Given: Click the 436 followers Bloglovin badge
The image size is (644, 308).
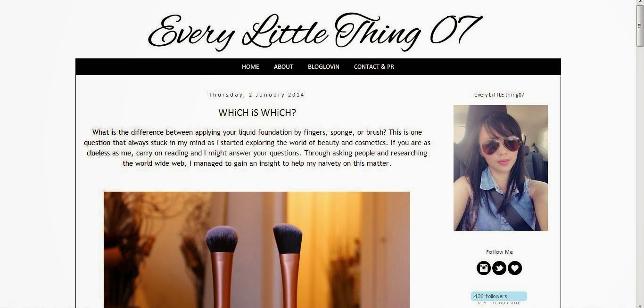Looking at the screenshot, I should 499,296.
